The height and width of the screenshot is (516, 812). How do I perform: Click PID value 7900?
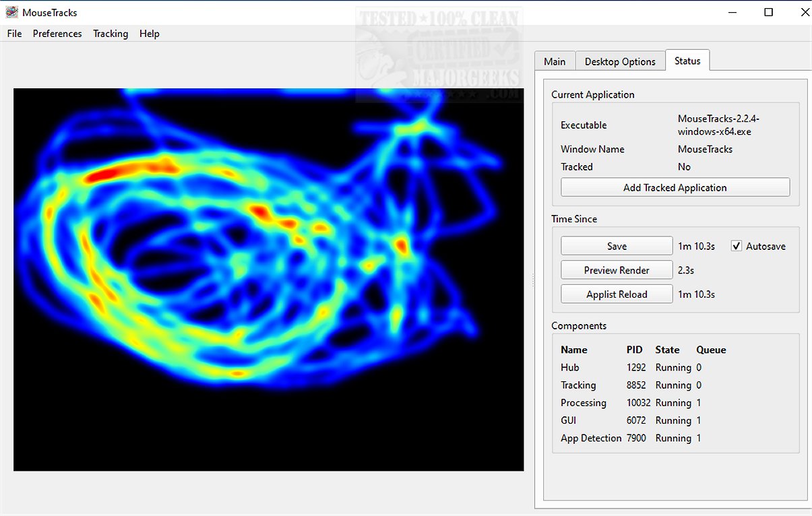[x=636, y=438]
